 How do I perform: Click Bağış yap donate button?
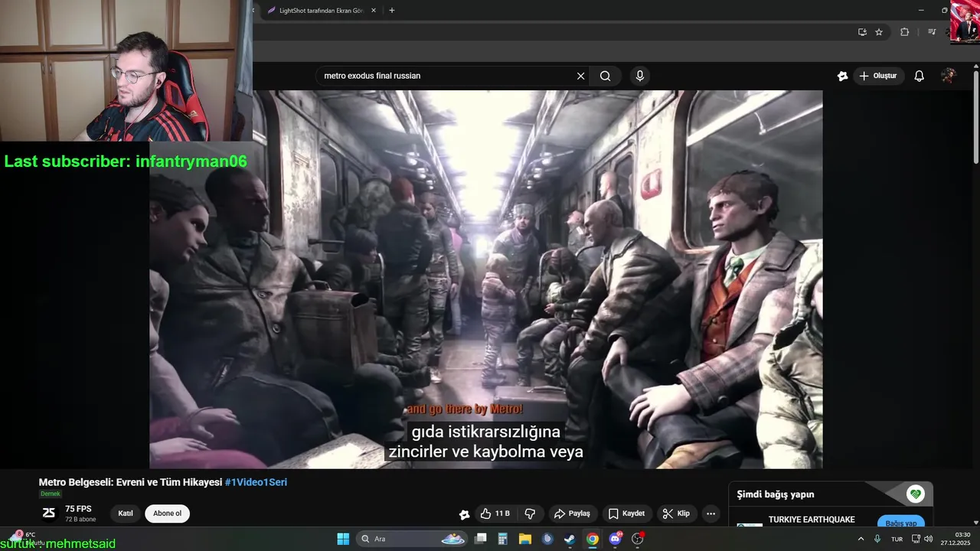pos(901,523)
